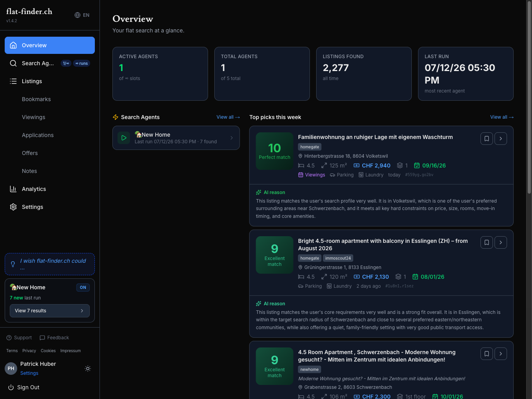Click the Familienwohnung listing title
Image resolution: width=532 pixels, height=399 pixels.
pos(375,137)
